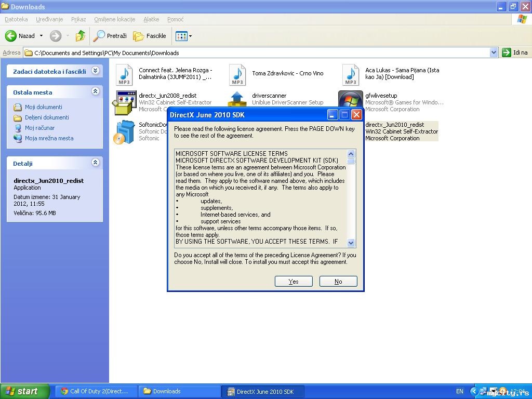Viewport: 532px width, 399px height.
Task: Click the Windows start button
Action: (x=25, y=391)
